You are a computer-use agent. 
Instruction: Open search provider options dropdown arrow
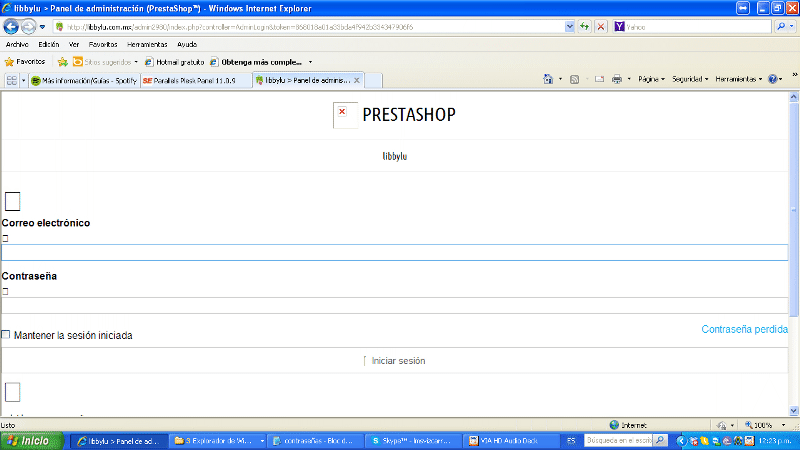click(792, 27)
